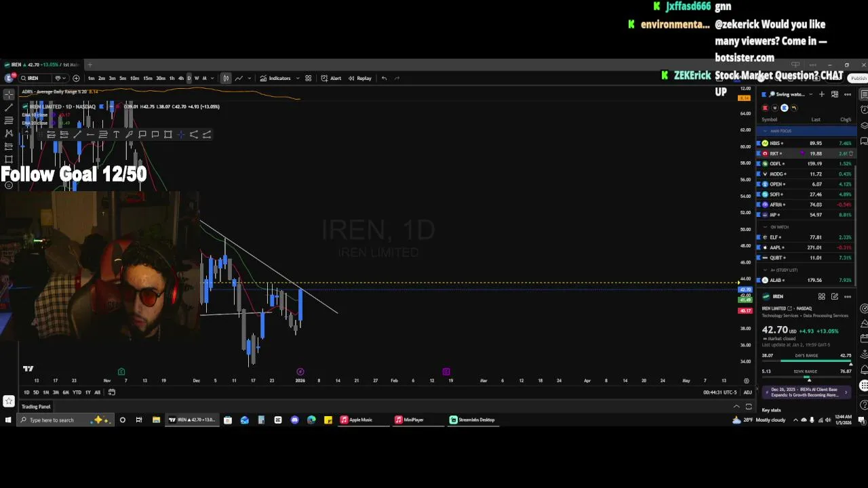
Task: Set chart range to 6M
Action: (x=65, y=392)
